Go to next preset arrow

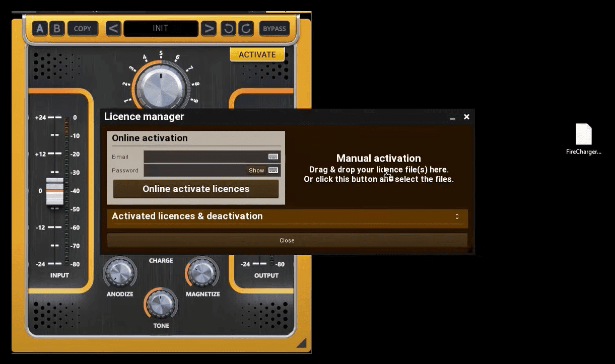click(209, 29)
